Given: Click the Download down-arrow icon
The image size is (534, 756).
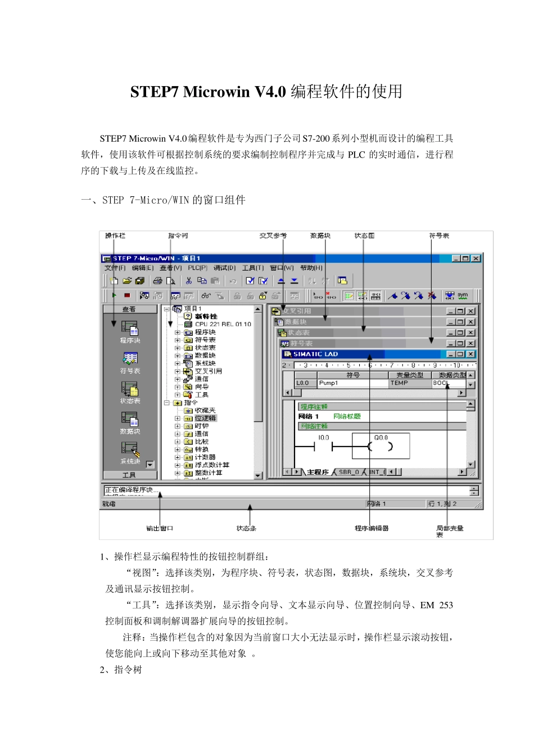Looking at the screenshot, I should (x=294, y=281).
